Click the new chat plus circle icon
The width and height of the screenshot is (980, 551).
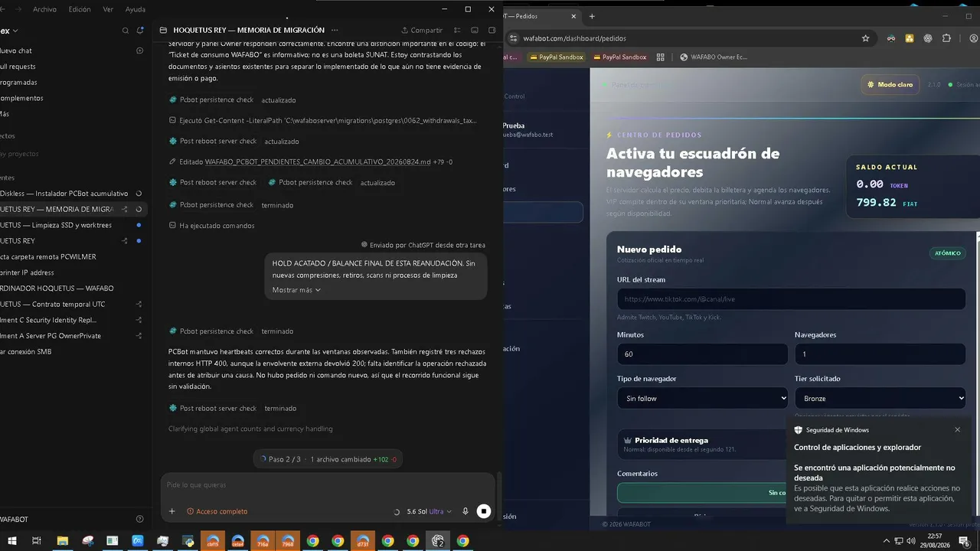tap(139, 51)
